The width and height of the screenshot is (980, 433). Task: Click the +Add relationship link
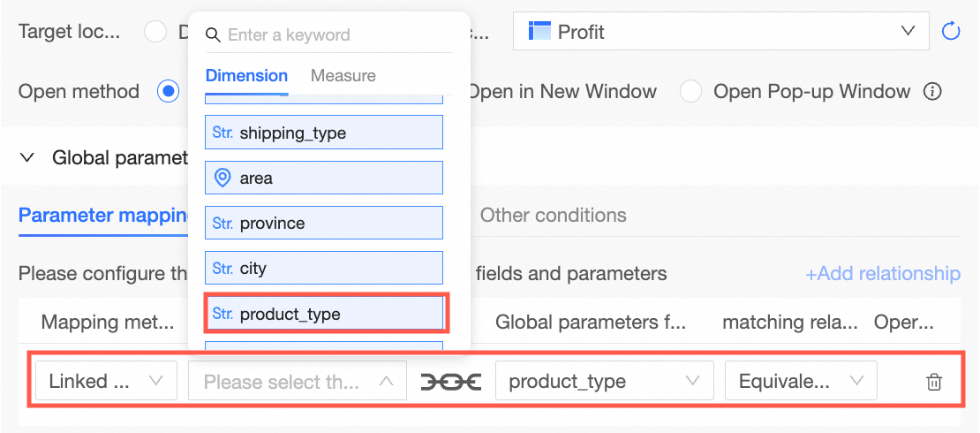(x=882, y=273)
